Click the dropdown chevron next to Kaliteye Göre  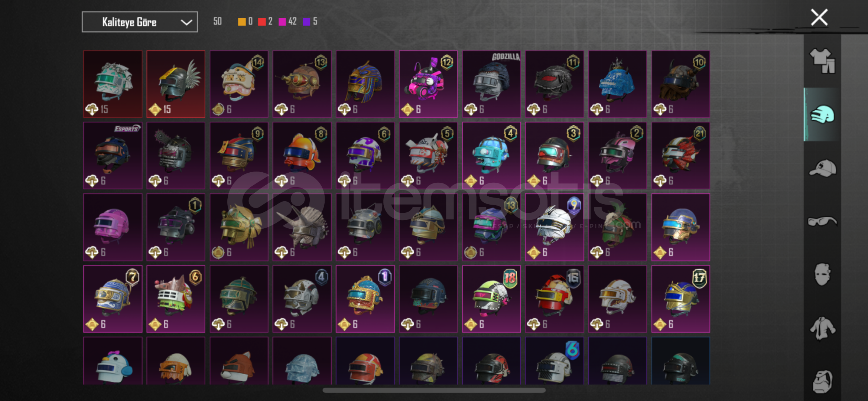(x=186, y=22)
